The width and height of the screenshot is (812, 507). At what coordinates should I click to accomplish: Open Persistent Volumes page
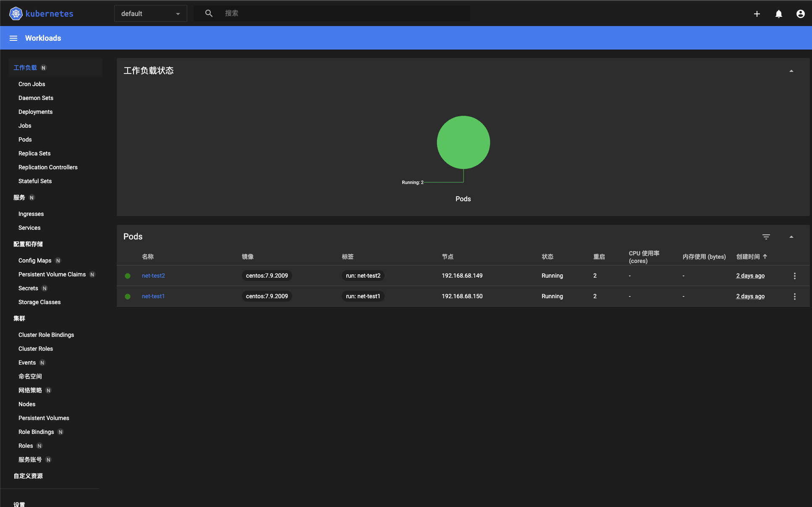pyautogui.click(x=44, y=418)
